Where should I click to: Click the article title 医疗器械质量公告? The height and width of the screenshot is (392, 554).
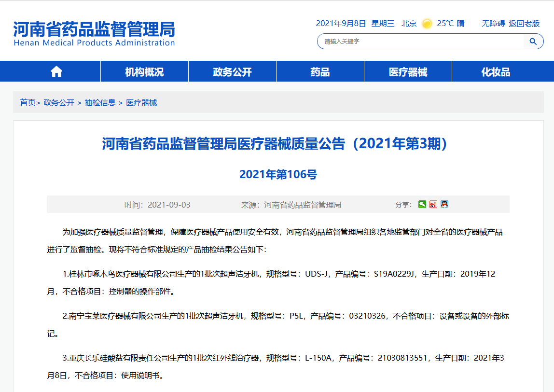pyautogui.click(x=275, y=144)
